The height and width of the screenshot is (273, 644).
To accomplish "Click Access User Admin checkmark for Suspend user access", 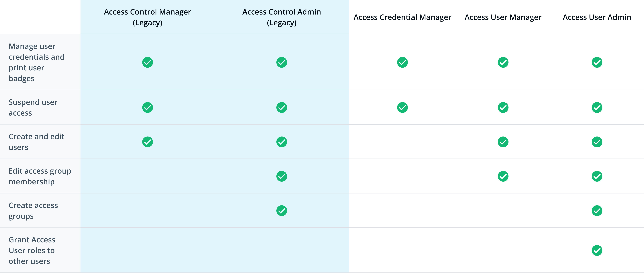I will click(597, 107).
